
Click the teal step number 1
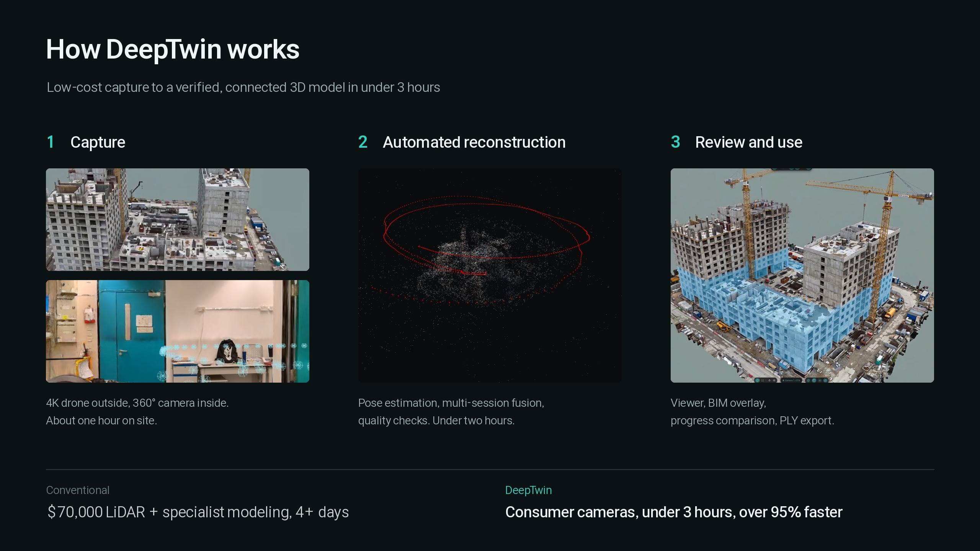(50, 142)
